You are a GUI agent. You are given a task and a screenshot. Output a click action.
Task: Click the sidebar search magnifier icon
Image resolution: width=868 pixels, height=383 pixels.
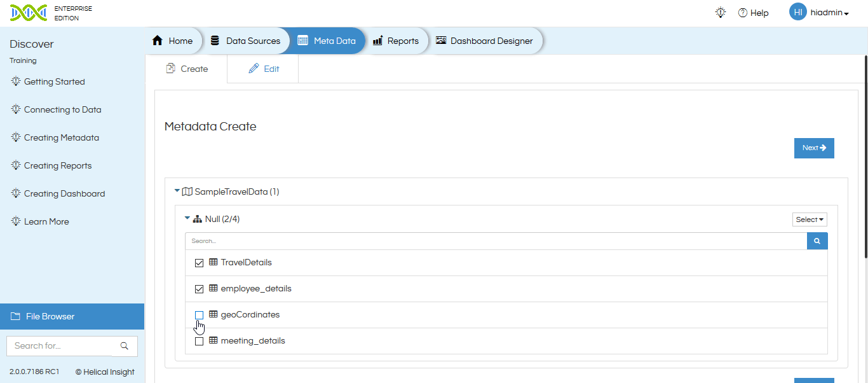[x=125, y=346]
